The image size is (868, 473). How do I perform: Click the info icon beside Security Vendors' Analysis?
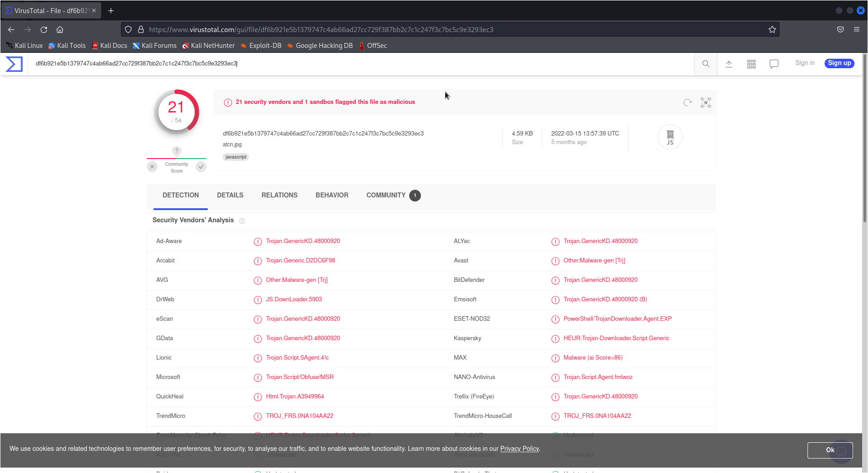point(242,221)
